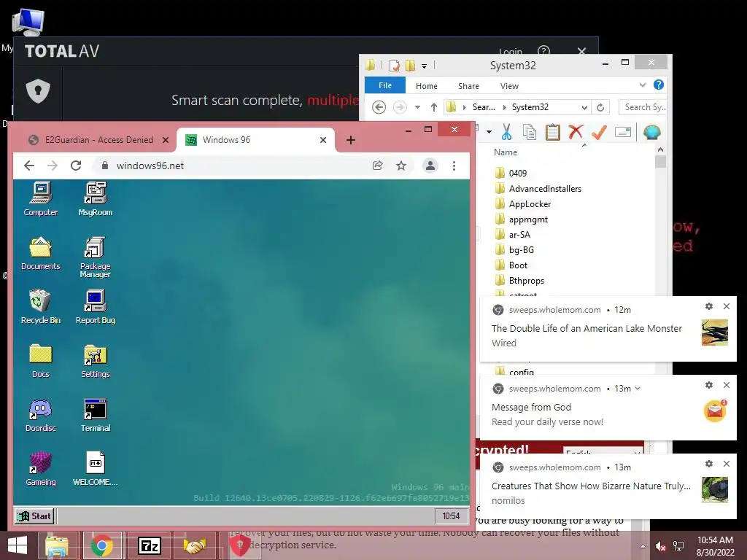
Task: Close the Windows 96 tab
Action: pyautogui.click(x=323, y=140)
